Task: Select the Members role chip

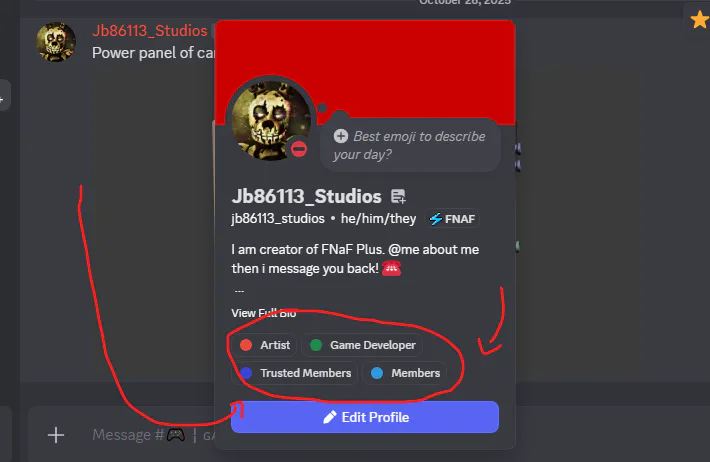Action: pyautogui.click(x=405, y=373)
